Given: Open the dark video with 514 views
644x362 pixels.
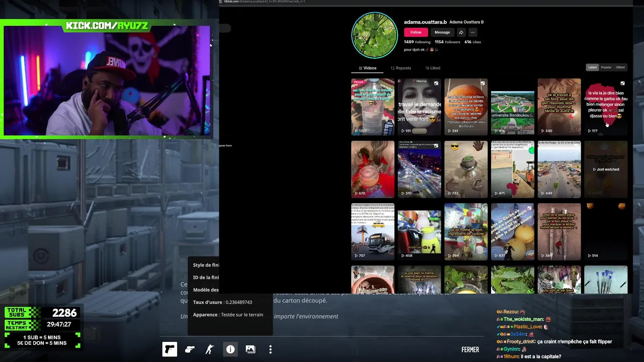Looking at the screenshot, I should 606,231.
